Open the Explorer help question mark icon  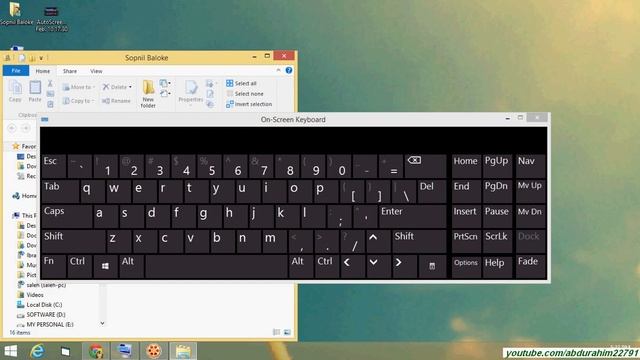289,70
